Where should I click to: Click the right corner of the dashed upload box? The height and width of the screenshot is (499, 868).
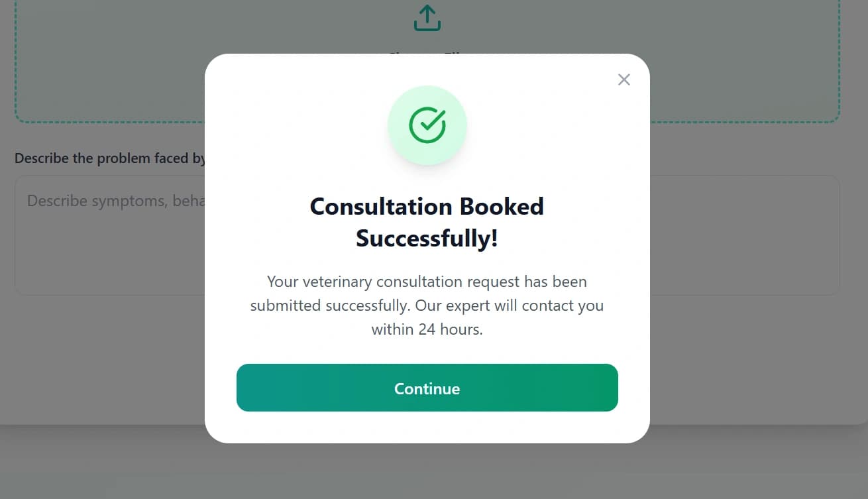pos(836,119)
